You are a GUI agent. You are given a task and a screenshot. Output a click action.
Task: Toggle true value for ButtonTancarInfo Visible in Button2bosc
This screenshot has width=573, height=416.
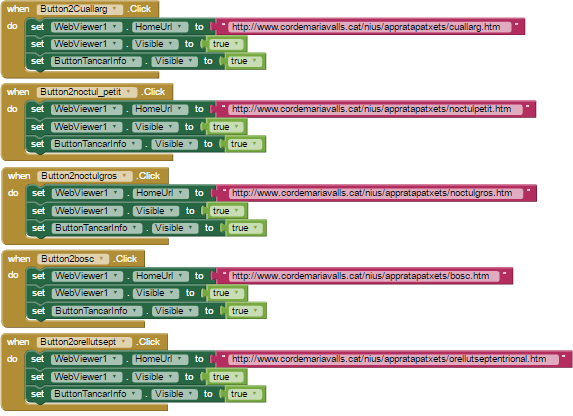coord(246,311)
